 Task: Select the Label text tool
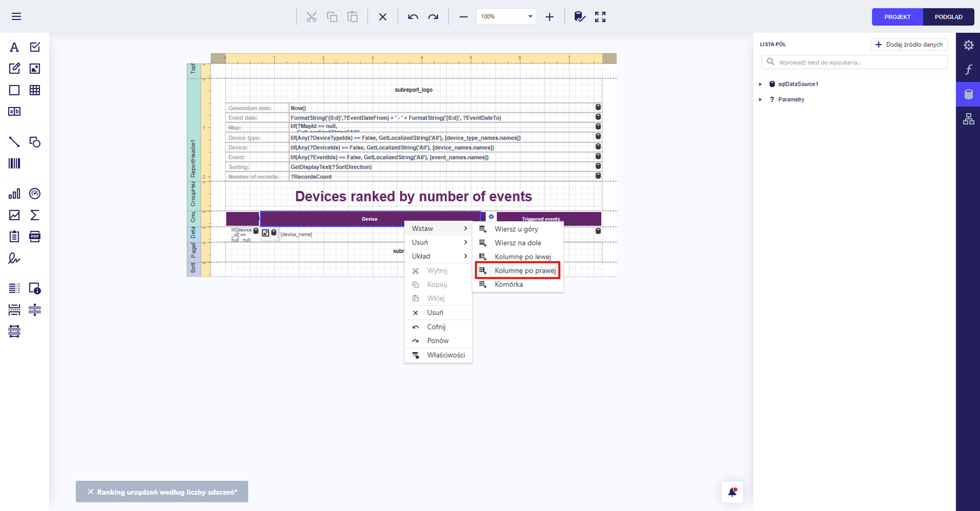[x=14, y=47]
